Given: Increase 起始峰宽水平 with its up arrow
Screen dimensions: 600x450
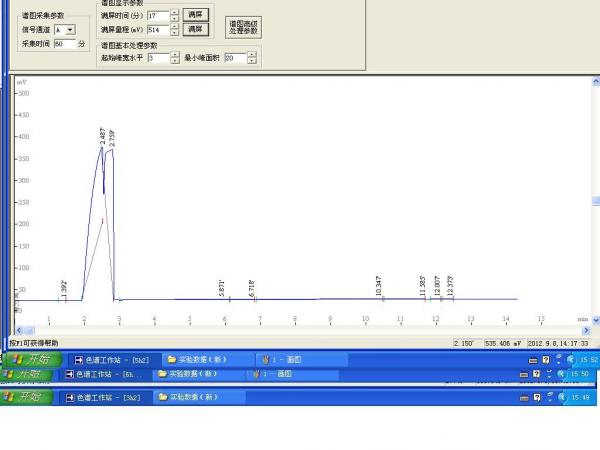Looking at the screenshot, I should coord(175,55).
